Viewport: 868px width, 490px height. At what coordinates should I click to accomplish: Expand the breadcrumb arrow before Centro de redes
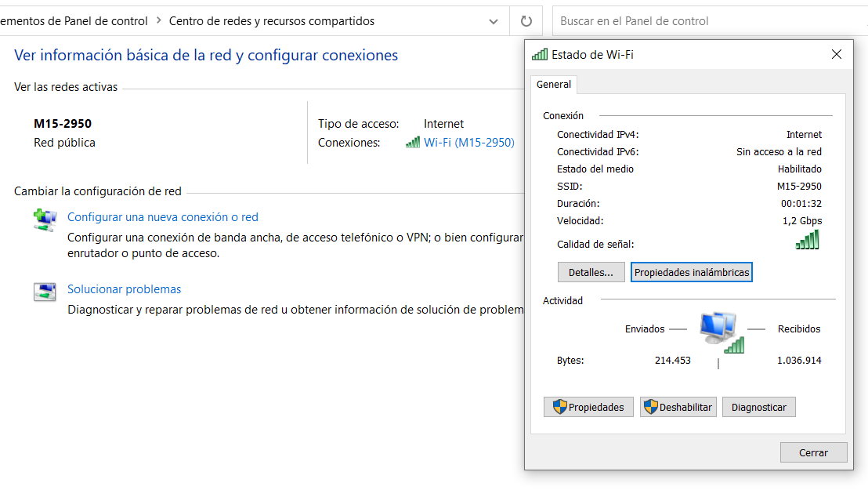click(158, 21)
